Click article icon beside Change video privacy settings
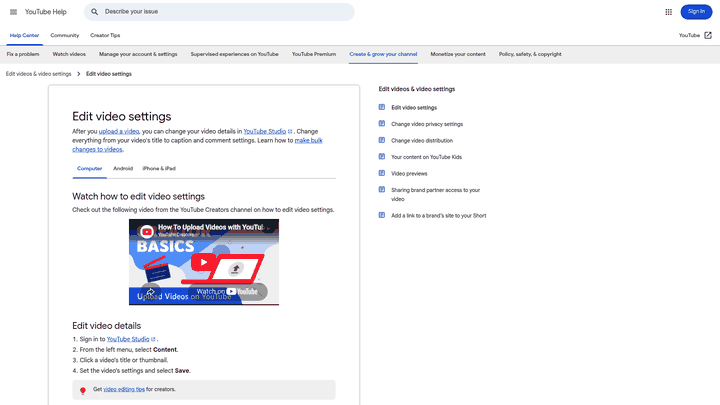The image size is (720, 405). [x=382, y=124]
